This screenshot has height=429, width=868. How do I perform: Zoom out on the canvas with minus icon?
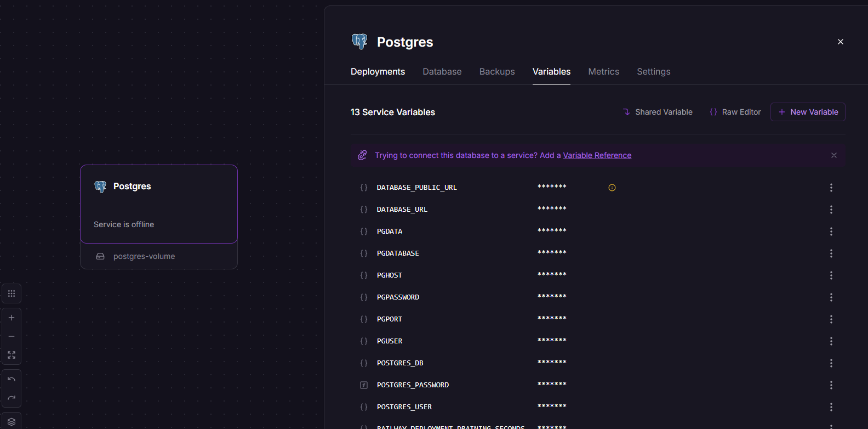point(12,336)
